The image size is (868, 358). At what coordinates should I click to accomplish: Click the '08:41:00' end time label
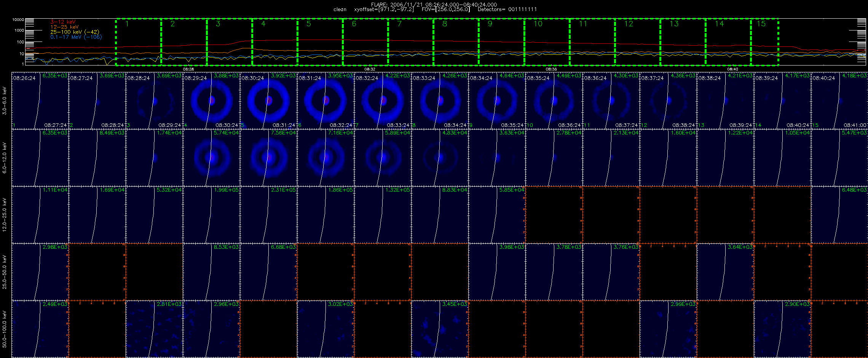pos(855,125)
